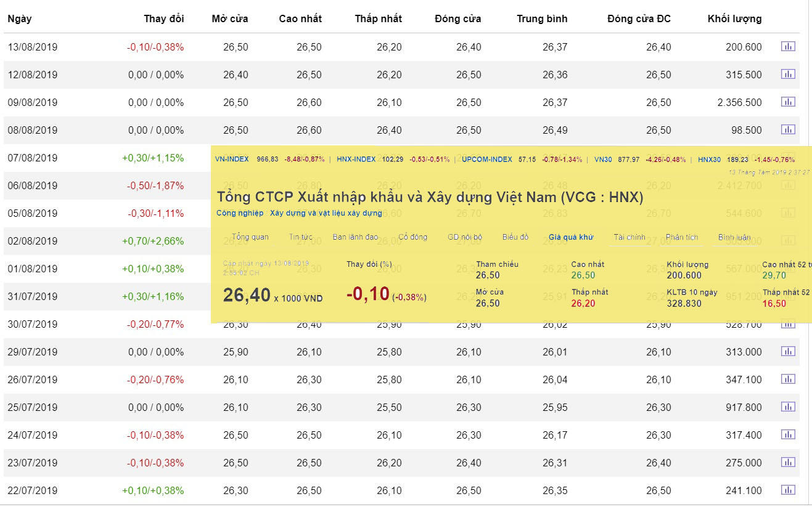Screen dimensions: 812x507
Task: Click the Công nghiệp sector link
Action: click(x=240, y=213)
